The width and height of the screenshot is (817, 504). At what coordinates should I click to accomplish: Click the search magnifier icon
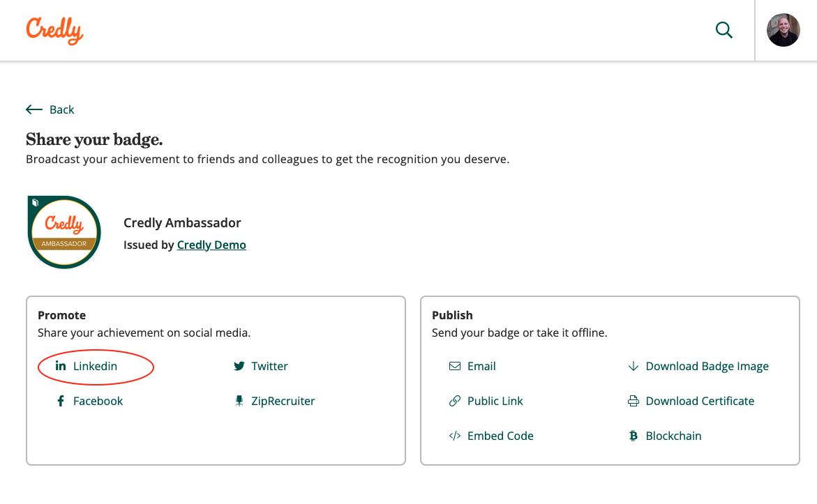(724, 30)
